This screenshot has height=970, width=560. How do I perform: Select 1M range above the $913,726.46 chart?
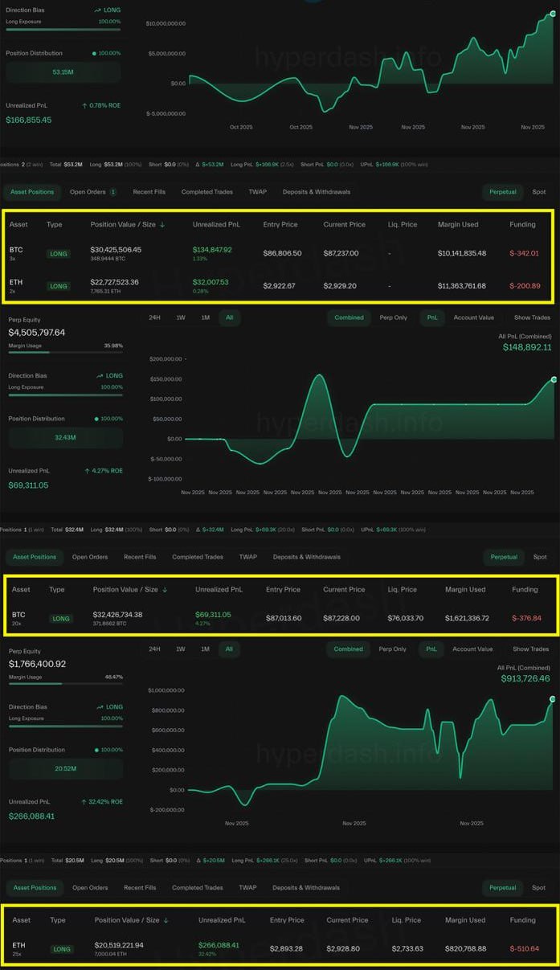coord(206,649)
